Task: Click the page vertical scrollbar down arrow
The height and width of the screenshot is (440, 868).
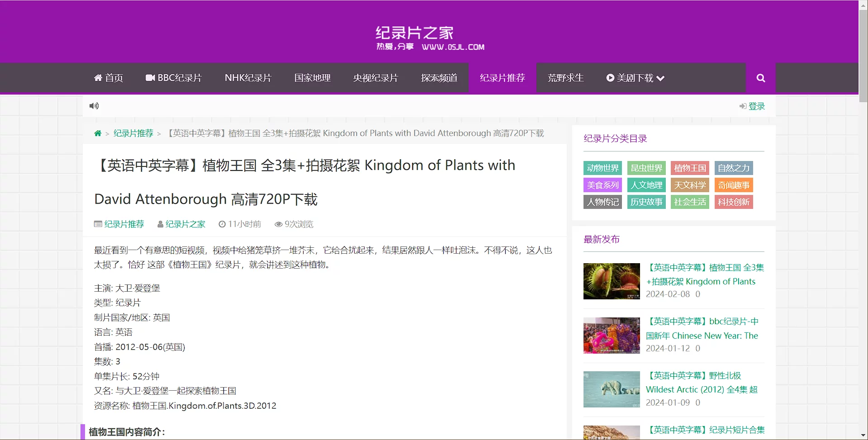Action: click(863, 435)
